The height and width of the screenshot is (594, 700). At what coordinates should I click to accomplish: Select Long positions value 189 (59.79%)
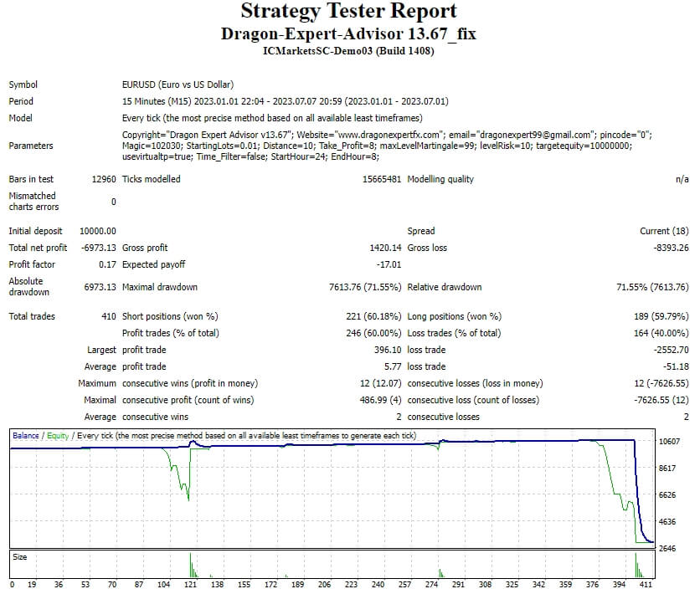click(x=661, y=316)
